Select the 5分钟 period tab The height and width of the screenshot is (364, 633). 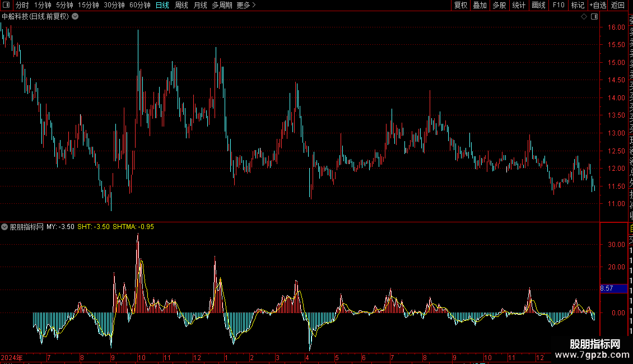click(x=64, y=5)
